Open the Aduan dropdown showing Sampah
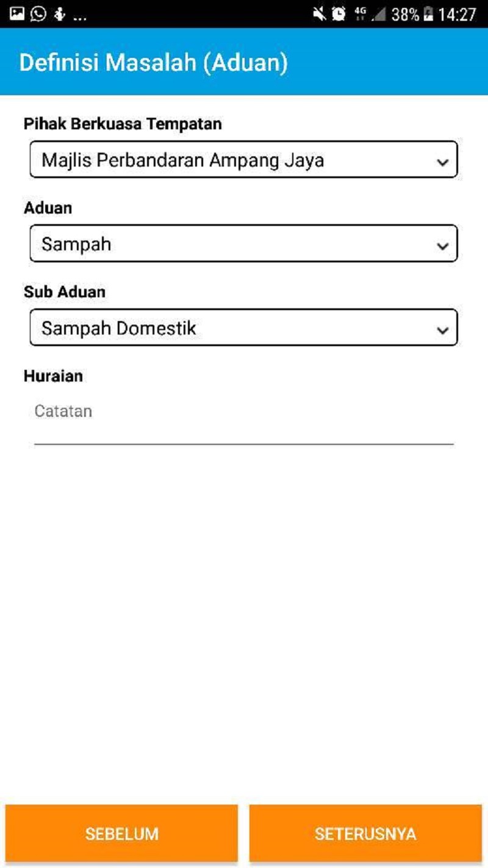The width and height of the screenshot is (488, 868). tap(243, 244)
